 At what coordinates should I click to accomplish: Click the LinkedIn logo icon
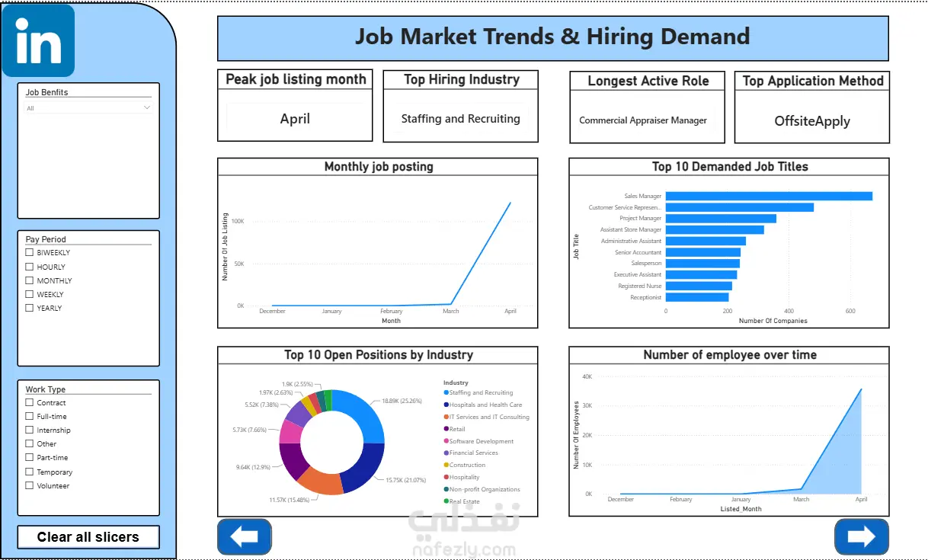tap(38, 40)
